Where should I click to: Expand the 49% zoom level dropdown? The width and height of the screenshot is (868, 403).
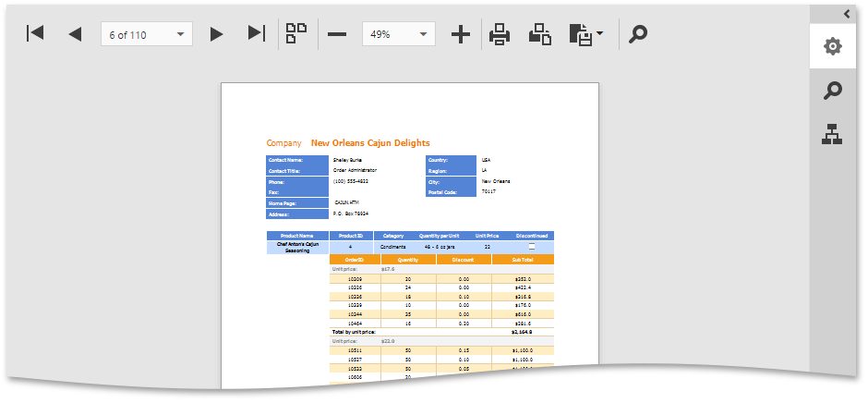coord(424,34)
